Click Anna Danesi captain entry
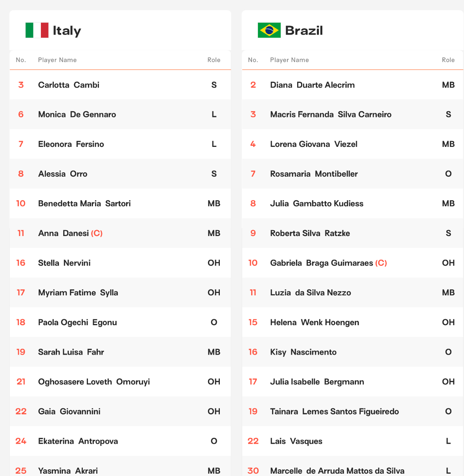The width and height of the screenshot is (464, 476). (70, 233)
